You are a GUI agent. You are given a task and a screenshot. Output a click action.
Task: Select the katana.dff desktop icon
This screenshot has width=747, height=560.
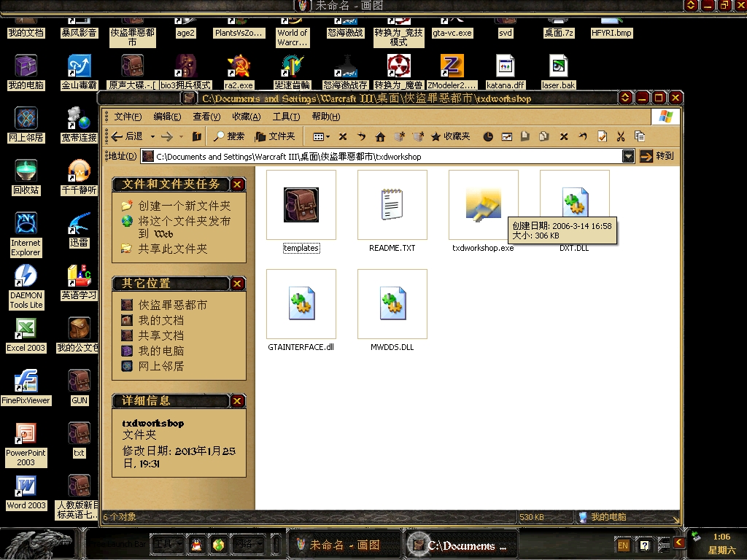coord(505,66)
